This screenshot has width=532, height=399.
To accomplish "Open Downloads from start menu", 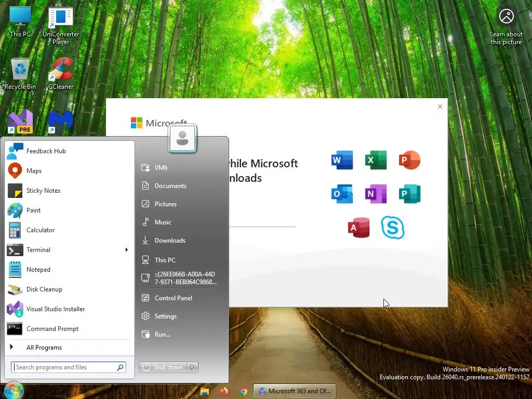I will (182, 240).
